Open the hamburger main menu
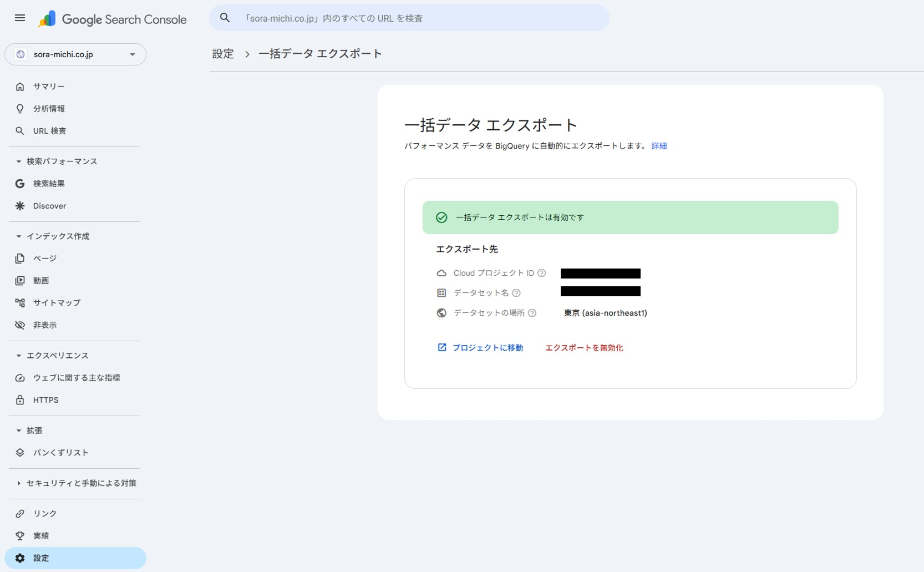This screenshot has height=572, width=924. tap(20, 18)
